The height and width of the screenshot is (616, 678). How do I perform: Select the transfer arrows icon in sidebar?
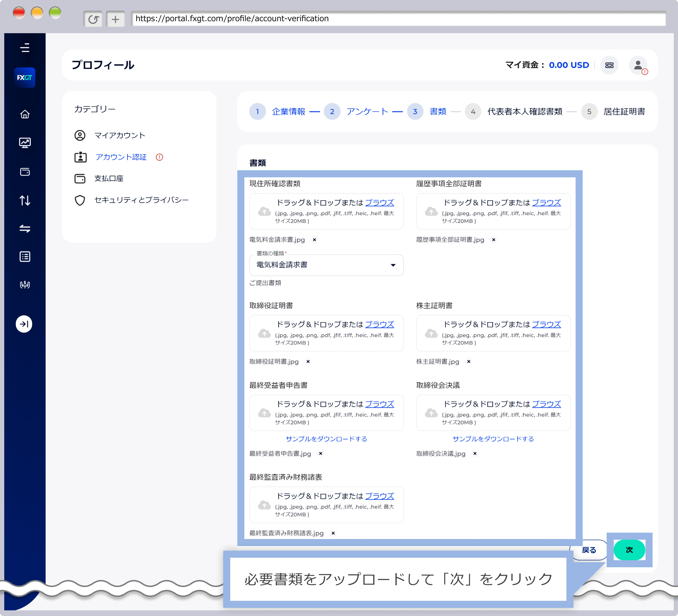point(25,229)
